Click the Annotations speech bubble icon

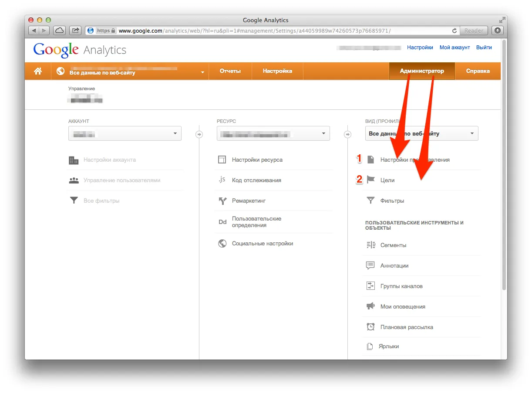point(370,265)
